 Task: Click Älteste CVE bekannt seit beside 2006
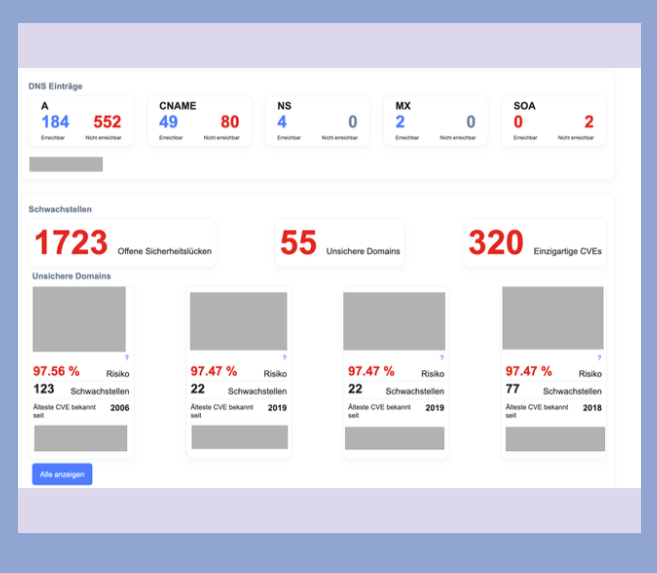pyautogui.click(x=65, y=411)
